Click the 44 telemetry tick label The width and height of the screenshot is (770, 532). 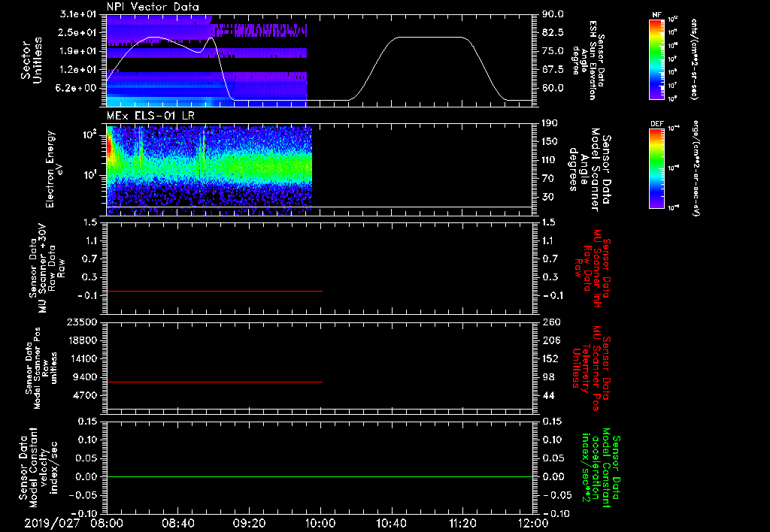coord(548,395)
